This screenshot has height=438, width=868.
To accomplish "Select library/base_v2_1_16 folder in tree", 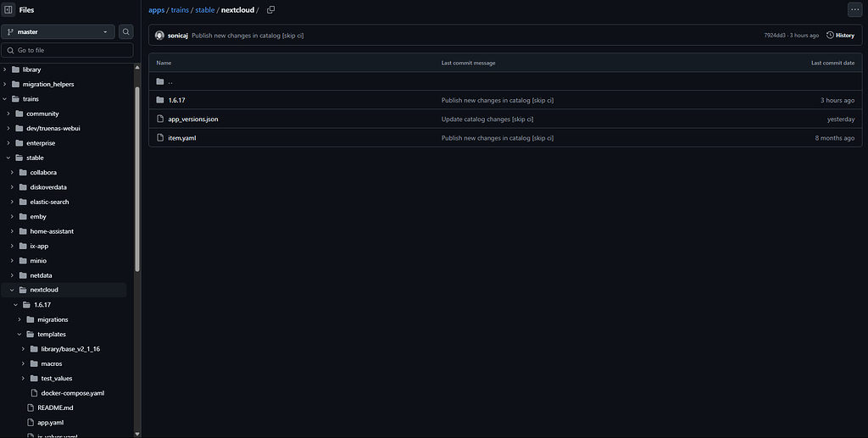I will pos(70,349).
